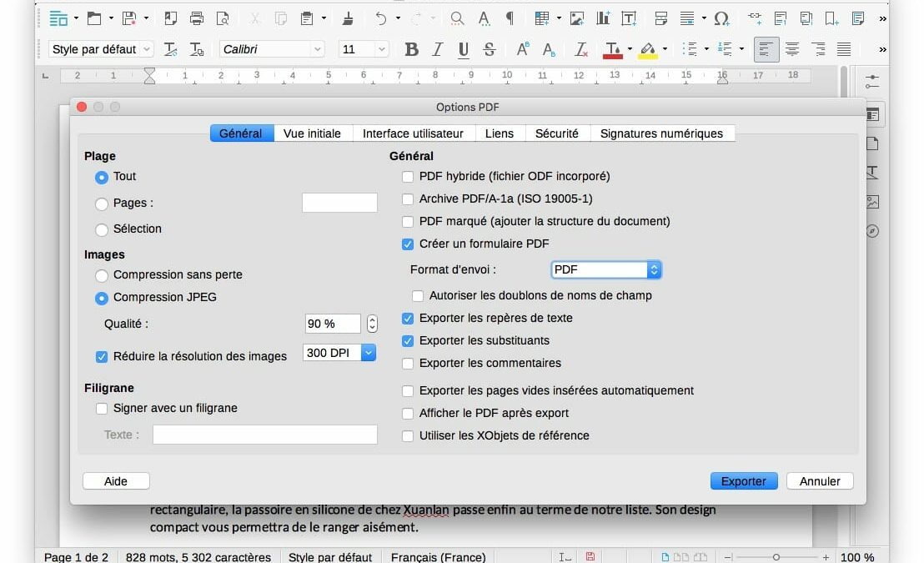924x563 pixels.
Task: Open the Vue initiale tab
Action: coord(312,133)
